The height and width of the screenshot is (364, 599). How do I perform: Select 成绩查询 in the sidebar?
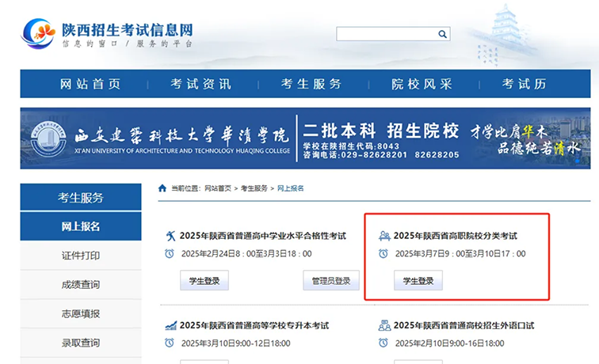pyautogui.click(x=81, y=285)
